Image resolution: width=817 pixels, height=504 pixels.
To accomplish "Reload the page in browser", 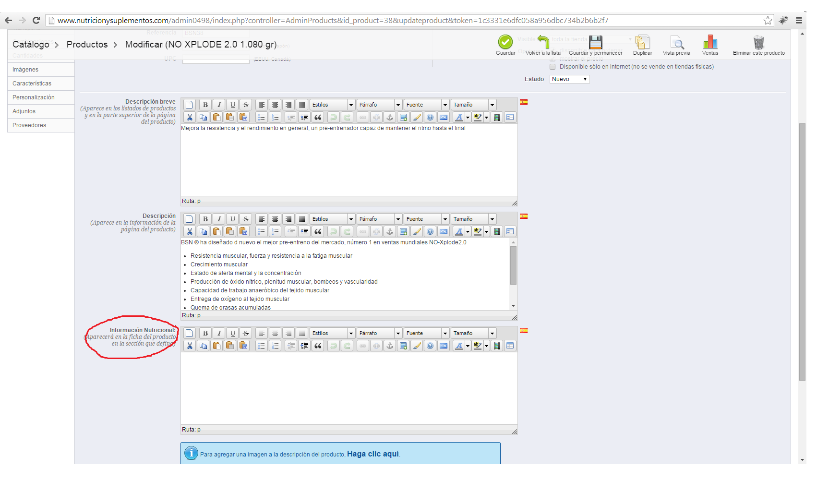I will point(36,20).
